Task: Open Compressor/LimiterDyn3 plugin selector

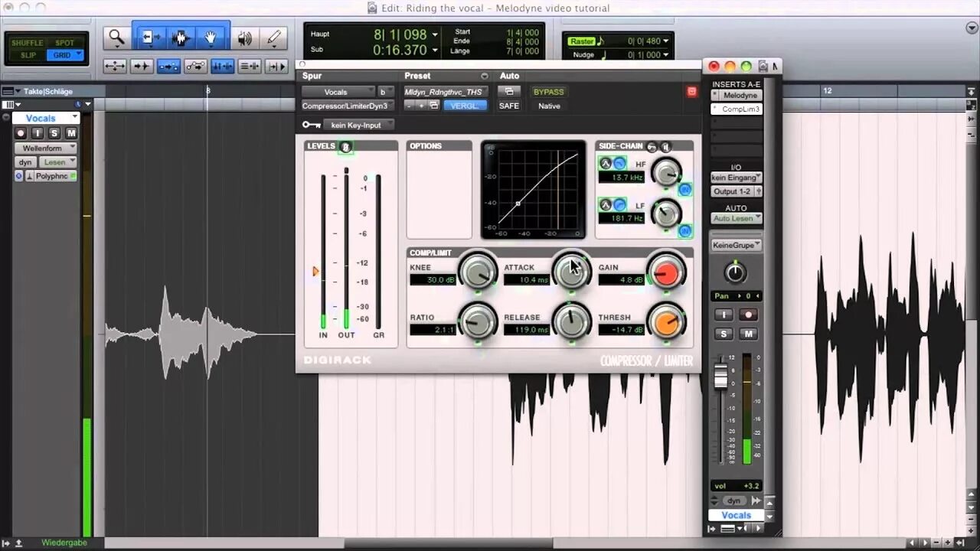Action: click(x=348, y=106)
